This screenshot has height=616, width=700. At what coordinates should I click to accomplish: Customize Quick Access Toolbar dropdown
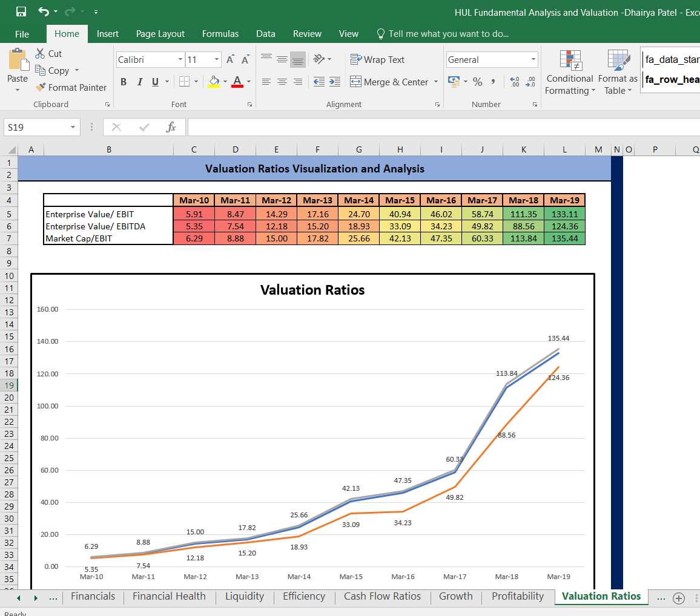[x=96, y=12]
